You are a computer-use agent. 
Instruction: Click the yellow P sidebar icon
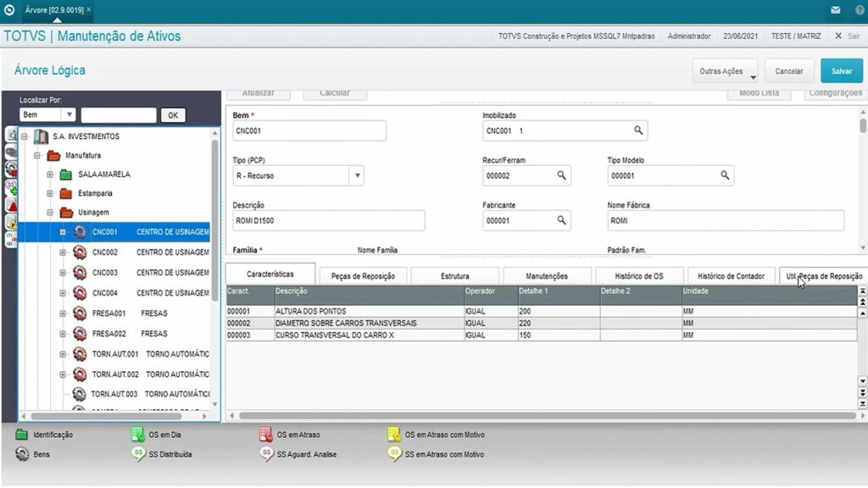click(11, 223)
